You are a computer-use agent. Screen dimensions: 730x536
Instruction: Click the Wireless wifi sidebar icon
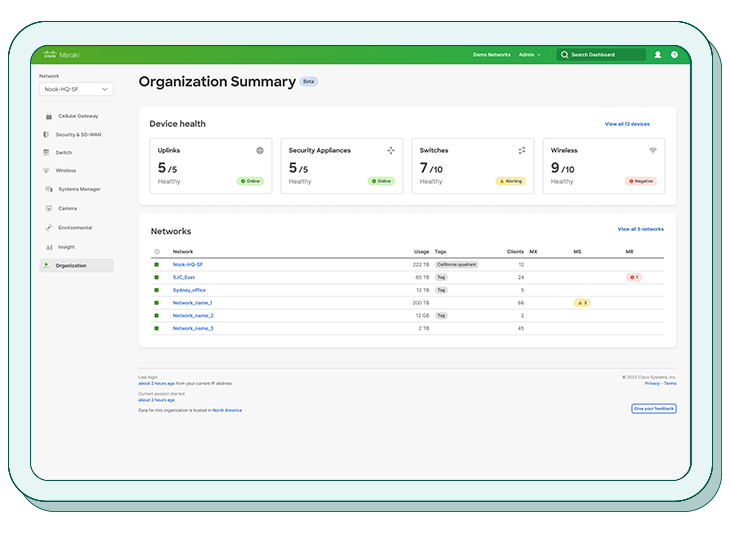46,170
